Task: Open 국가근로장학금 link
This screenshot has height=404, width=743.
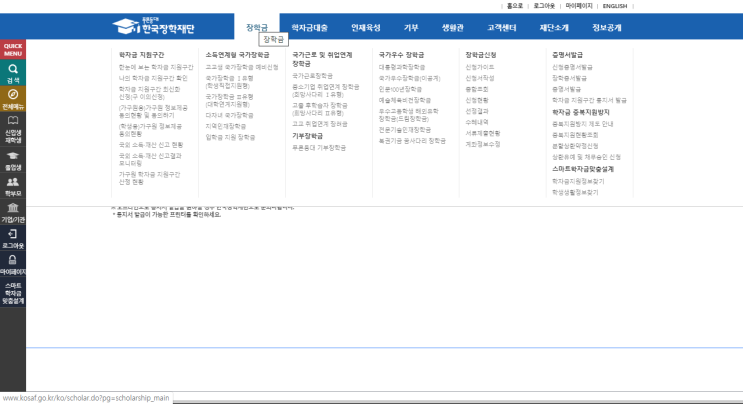Action: click(312, 76)
